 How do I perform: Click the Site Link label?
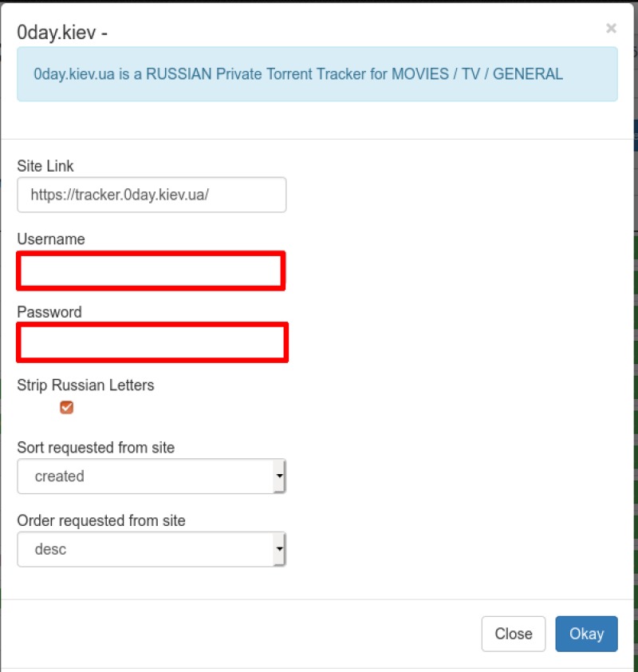45,166
